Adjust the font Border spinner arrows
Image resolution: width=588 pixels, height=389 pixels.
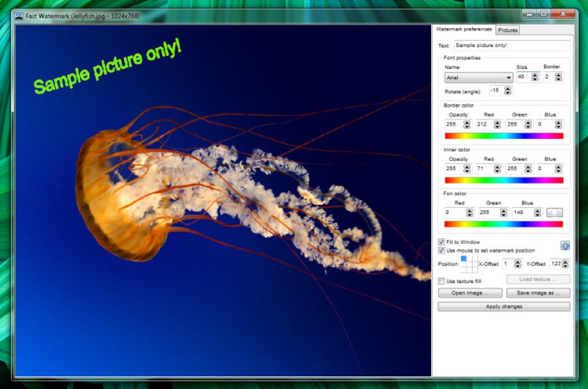point(559,77)
